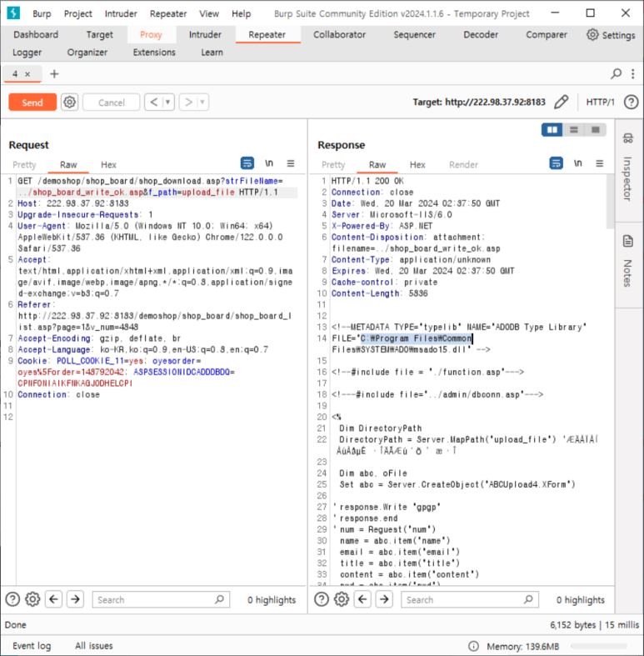Open the Burp menu
644x656 pixels.
pyautogui.click(x=42, y=14)
